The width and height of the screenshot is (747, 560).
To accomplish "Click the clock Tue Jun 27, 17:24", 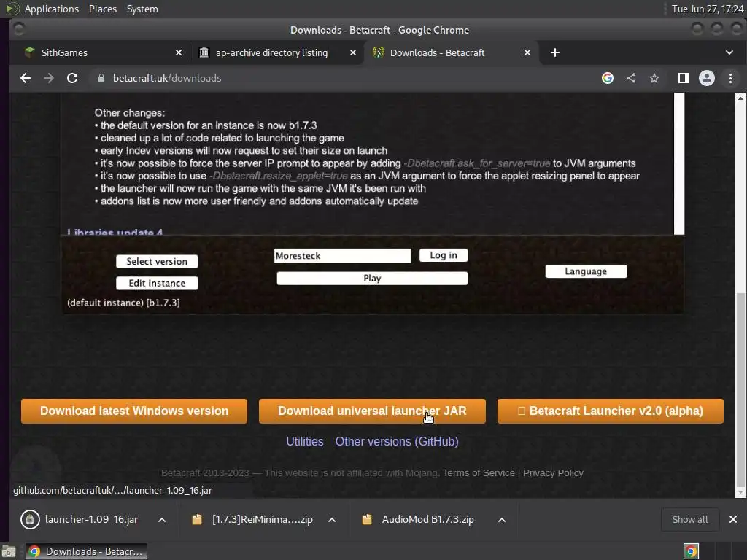I will click(708, 9).
